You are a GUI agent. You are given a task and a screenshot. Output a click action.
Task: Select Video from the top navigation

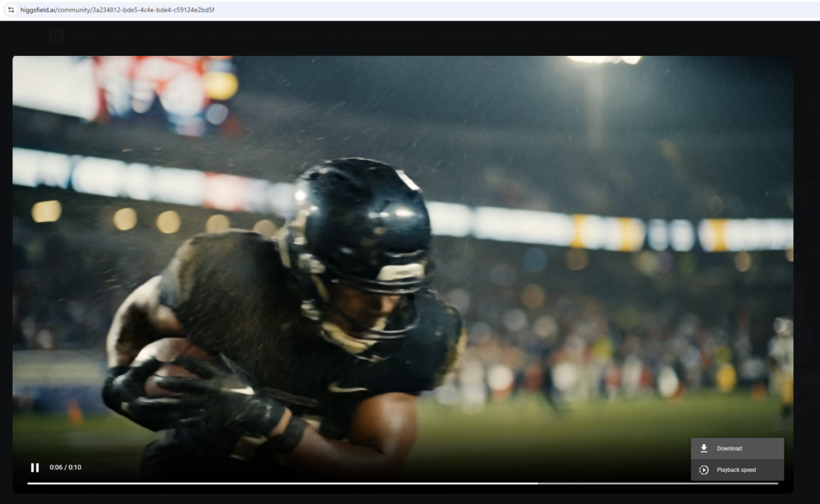(x=152, y=36)
